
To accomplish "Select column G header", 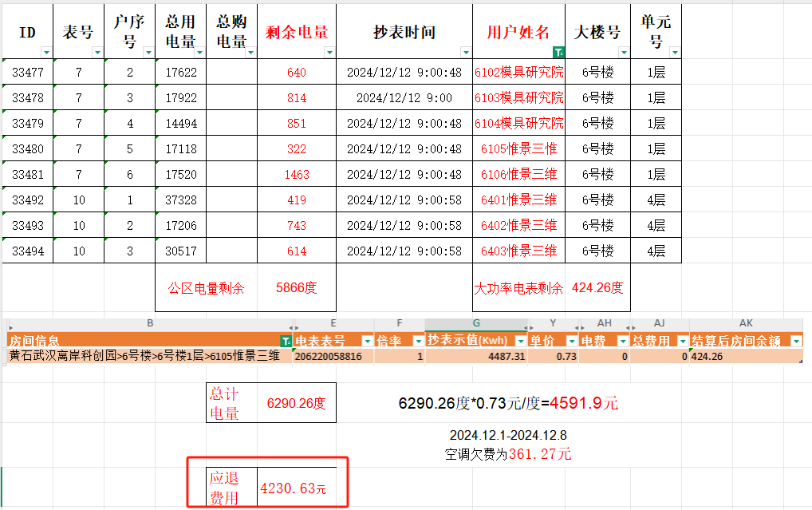I will (x=476, y=323).
